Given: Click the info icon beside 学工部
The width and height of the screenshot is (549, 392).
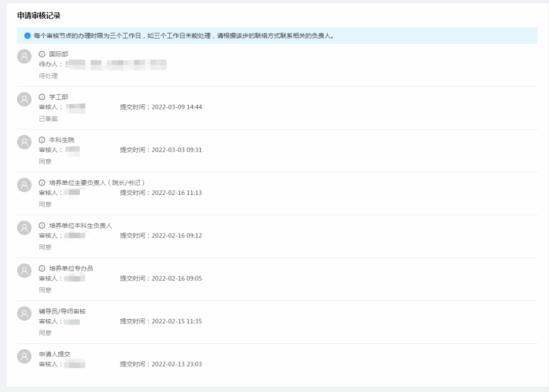Looking at the screenshot, I should click(42, 97).
